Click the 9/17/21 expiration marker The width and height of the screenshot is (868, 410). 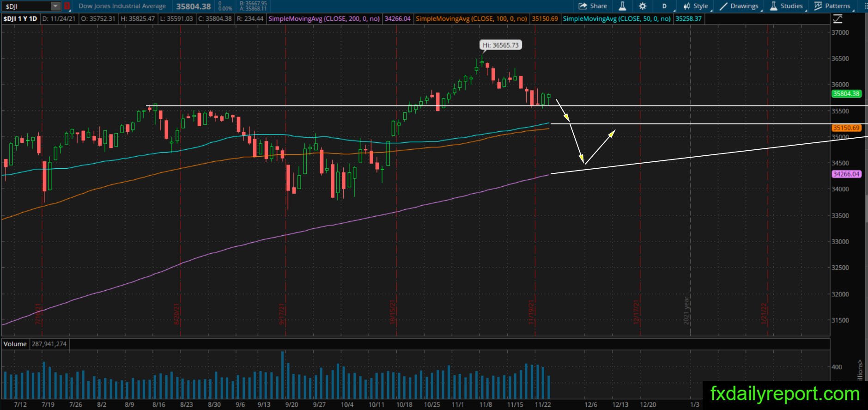(282, 314)
